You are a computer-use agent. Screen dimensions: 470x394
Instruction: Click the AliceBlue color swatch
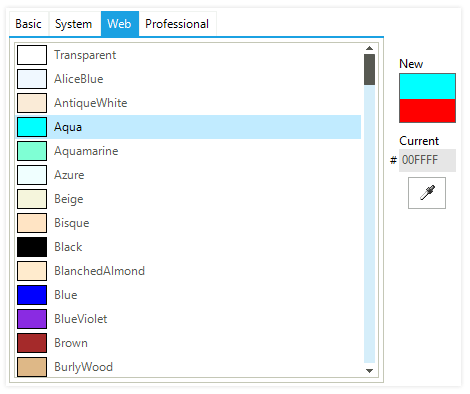(x=32, y=79)
